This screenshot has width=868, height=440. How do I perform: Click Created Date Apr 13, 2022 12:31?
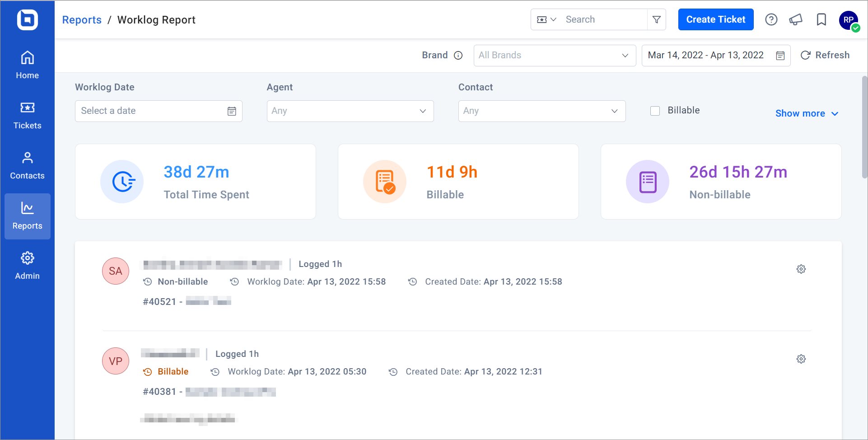point(474,372)
